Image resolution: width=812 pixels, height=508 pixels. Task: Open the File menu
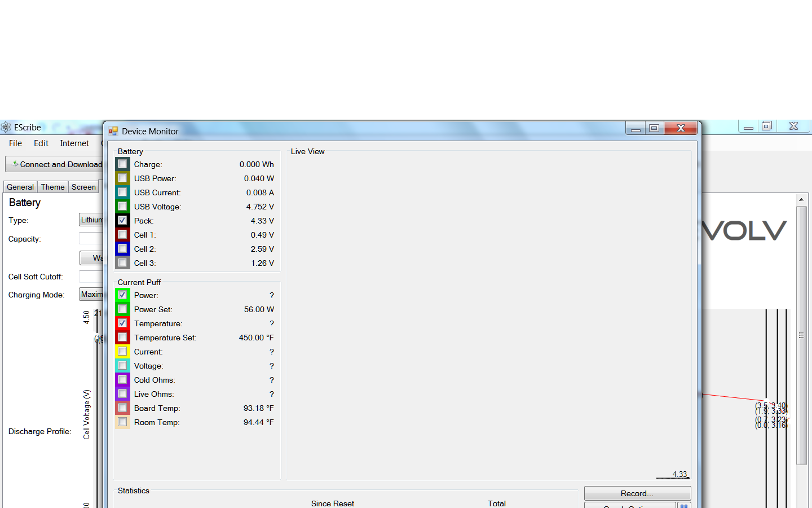15,143
